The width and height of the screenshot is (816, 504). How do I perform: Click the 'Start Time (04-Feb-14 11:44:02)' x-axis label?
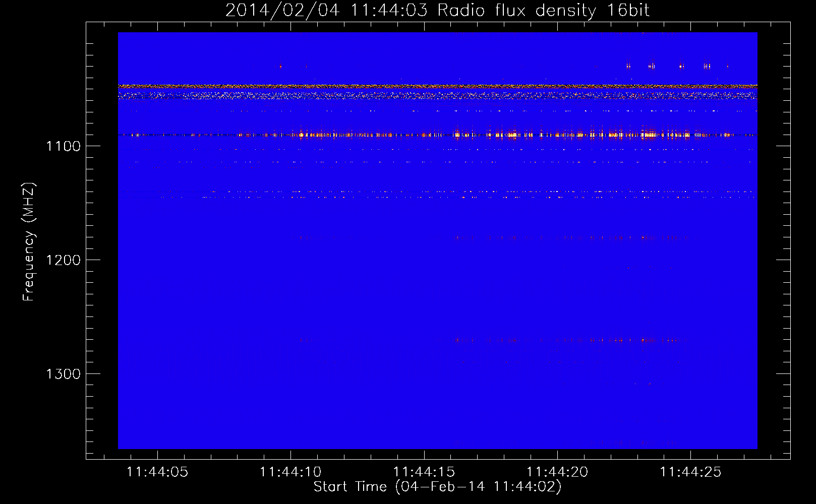point(437,487)
